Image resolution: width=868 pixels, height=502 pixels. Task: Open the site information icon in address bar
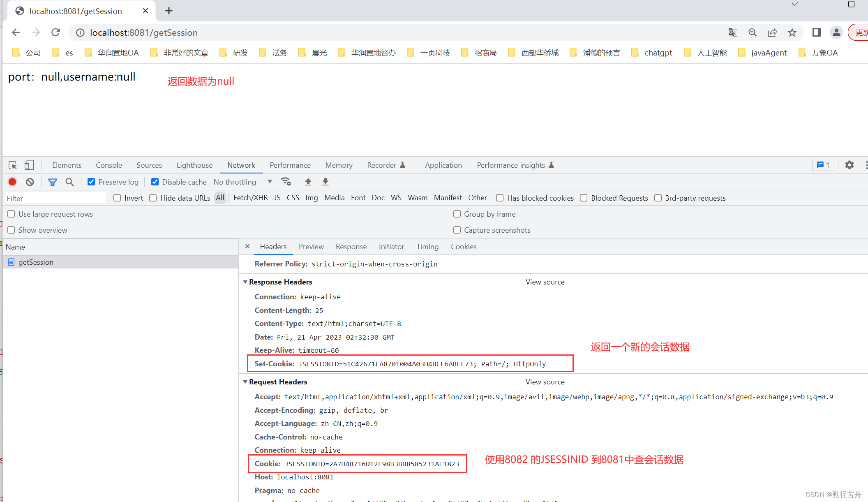click(x=80, y=32)
